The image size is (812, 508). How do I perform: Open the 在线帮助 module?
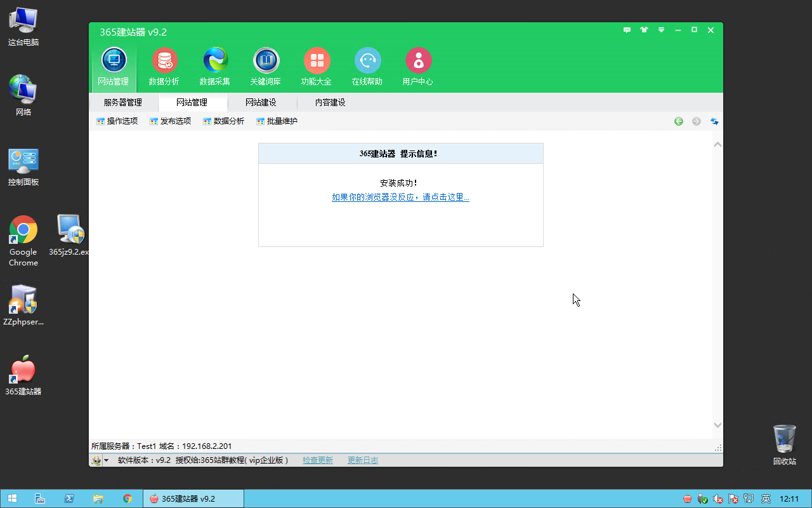click(x=367, y=67)
